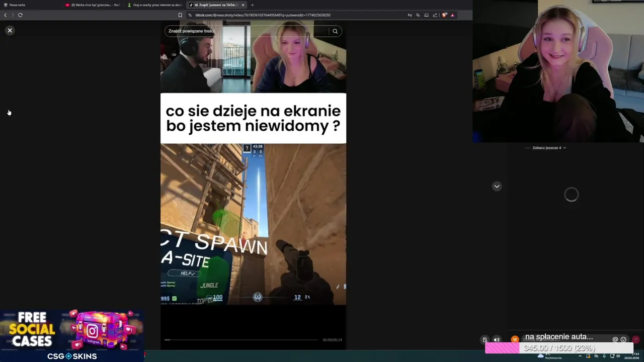Screen dimensions: 644x362
Task: Toggle the video mute speaker icon
Action: point(497,340)
